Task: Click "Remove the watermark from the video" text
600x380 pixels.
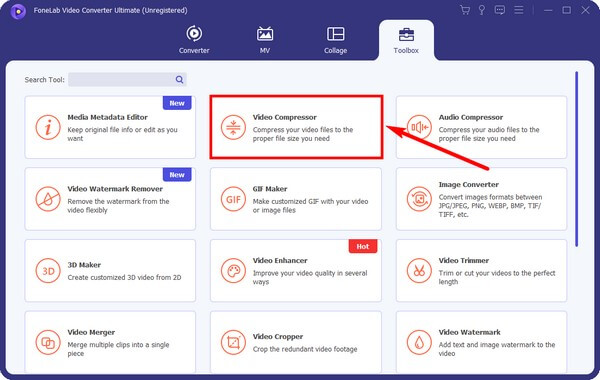Action: pyautogui.click(x=118, y=205)
